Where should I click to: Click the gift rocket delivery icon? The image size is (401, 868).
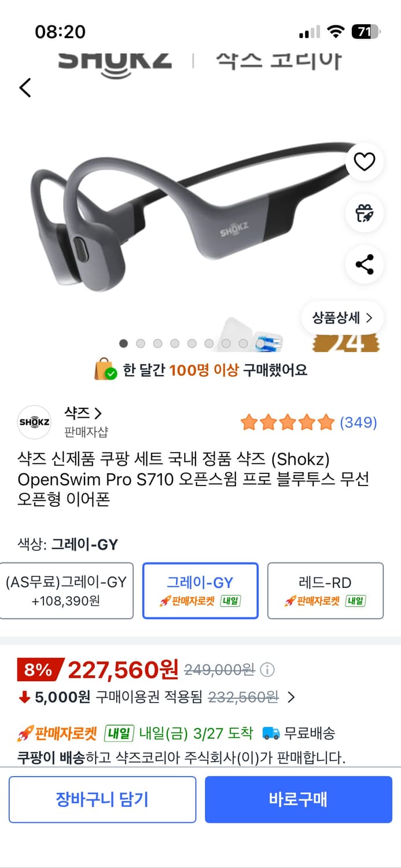[364, 214]
